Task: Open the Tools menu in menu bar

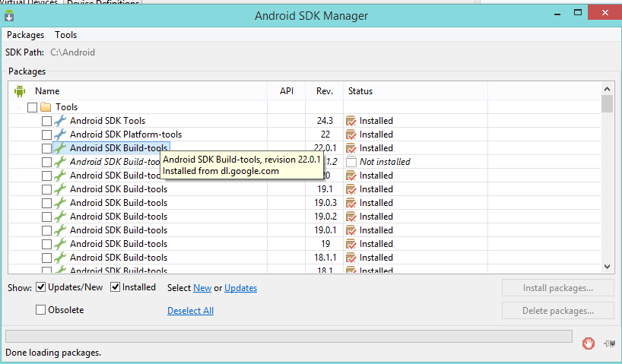Action: (65, 35)
